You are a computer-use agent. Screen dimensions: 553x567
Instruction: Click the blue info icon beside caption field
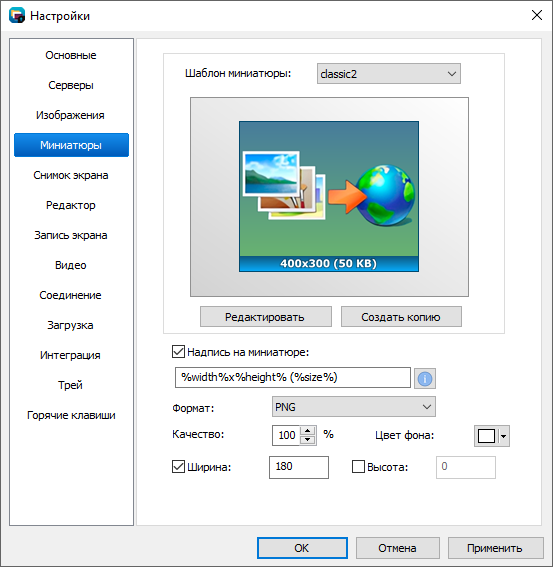tap(425, 379)
